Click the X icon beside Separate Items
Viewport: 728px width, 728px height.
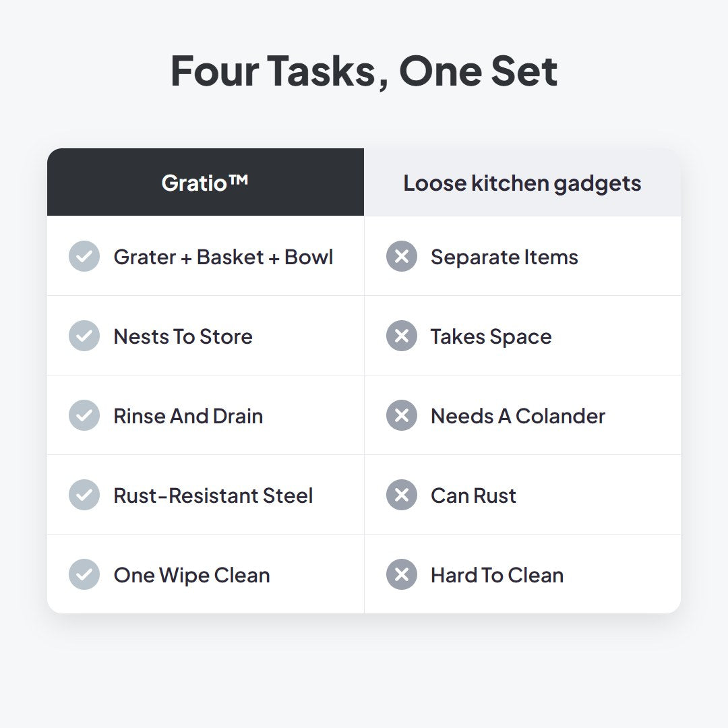(402, 256)
